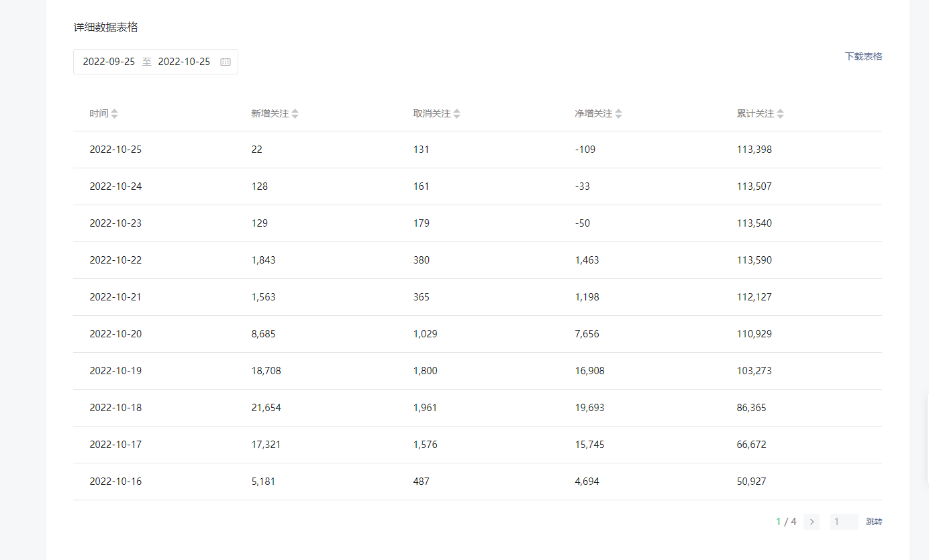
Task: Sort table by 净增关注 column arrows
Action: 618,114
